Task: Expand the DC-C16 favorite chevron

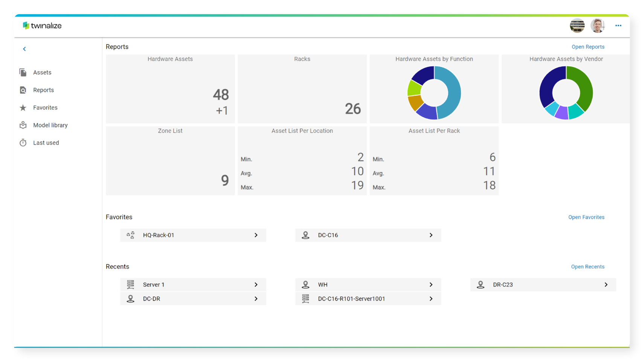Action: pyautogui.click(x=431, y=235)
